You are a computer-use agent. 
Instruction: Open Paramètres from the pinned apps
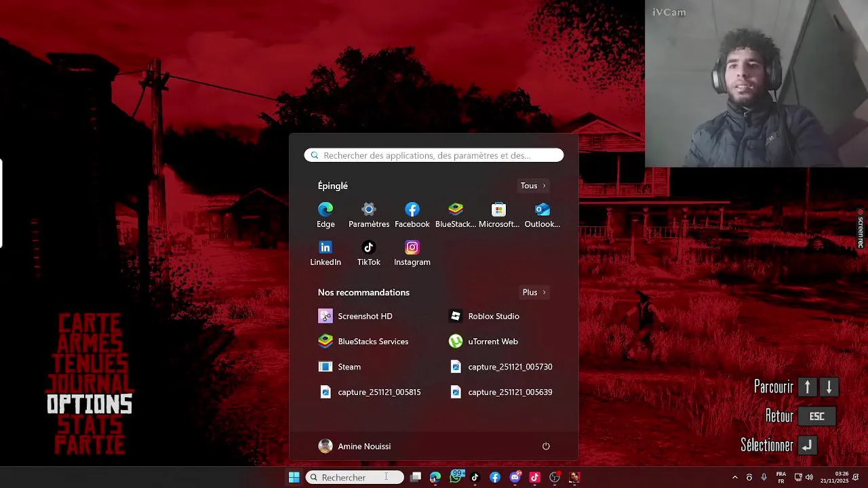(x=369, y=216)
